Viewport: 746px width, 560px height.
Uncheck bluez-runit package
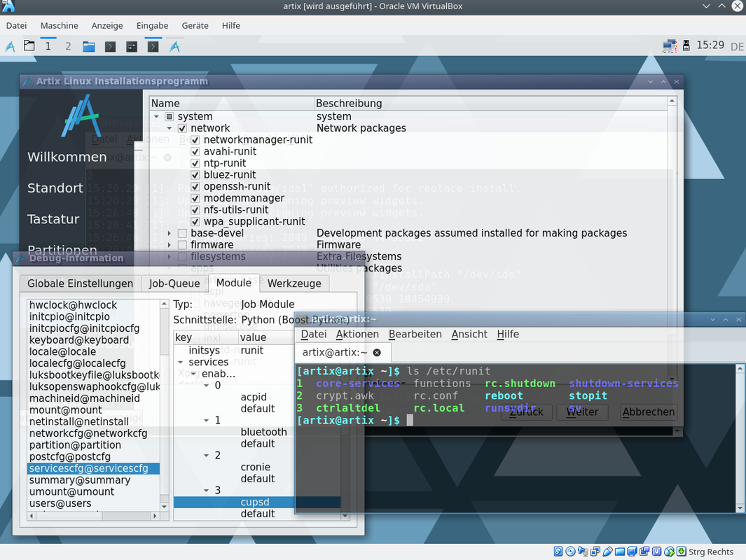coord(195,175)
